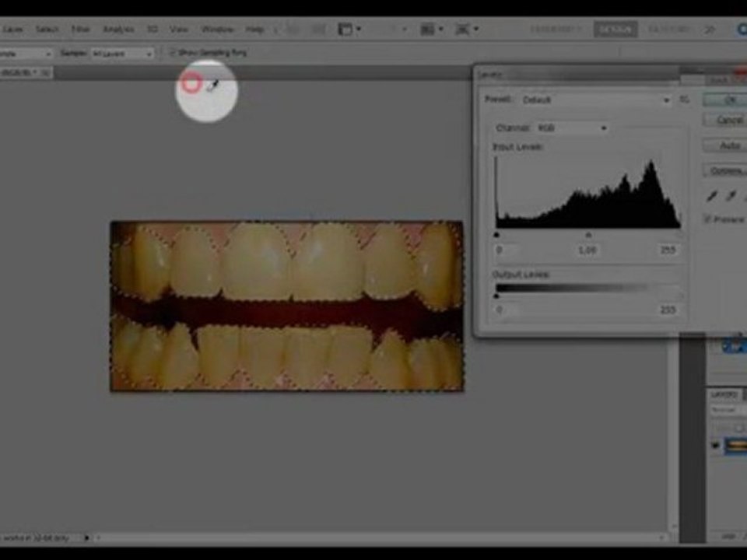The width and height of the screenshot is (747, 560).
Task: Click the input shadow value field 0
Action: [507, 250]
